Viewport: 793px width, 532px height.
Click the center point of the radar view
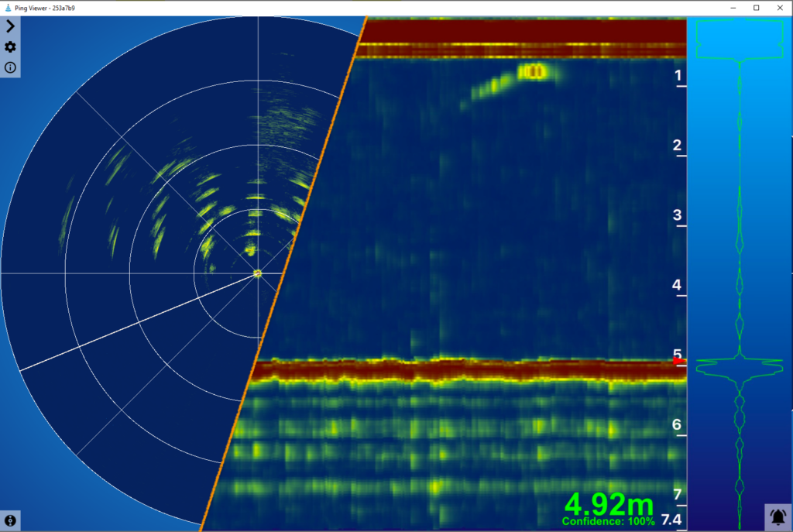tap(258, 273)
